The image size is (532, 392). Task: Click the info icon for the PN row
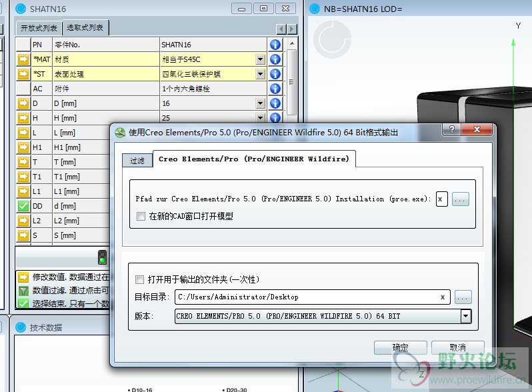(x=275, y=45)
